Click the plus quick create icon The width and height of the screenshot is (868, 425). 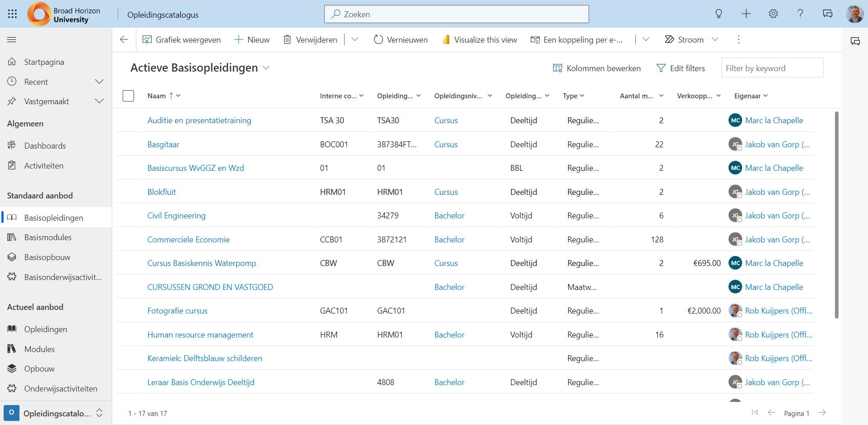[746, 14]
